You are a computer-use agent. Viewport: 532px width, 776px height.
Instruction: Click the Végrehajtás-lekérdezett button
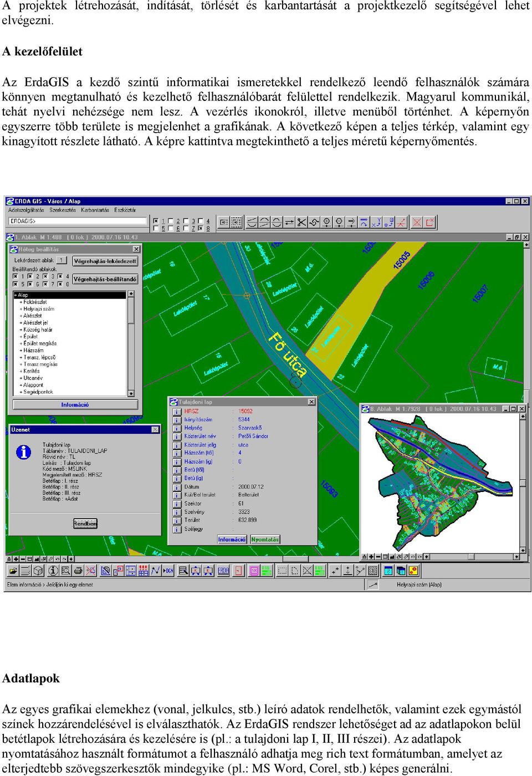[x=105, y=261]
